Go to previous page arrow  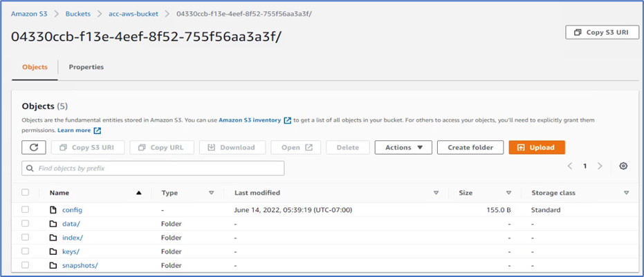tap(570, 166)
